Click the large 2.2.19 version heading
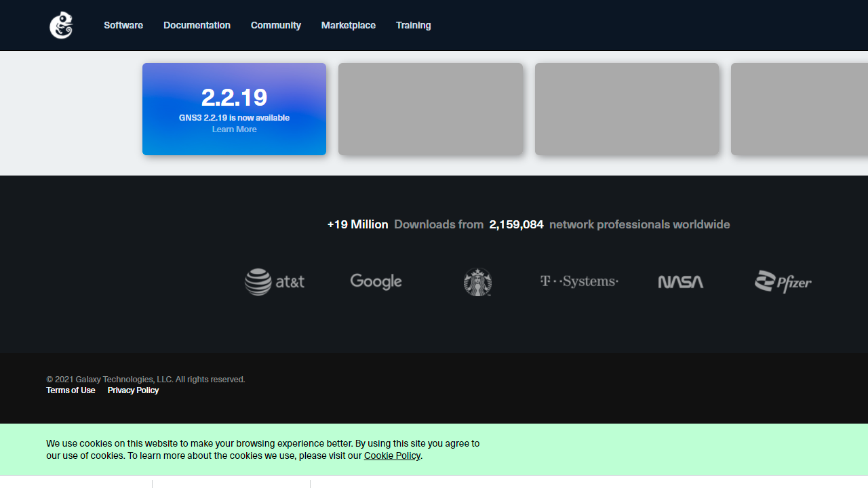 pos(234,98)
